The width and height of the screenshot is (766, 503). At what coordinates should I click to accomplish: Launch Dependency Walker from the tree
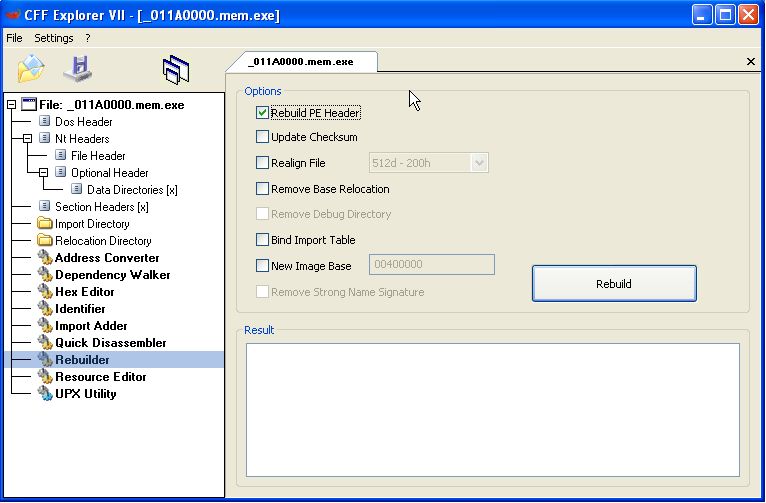coord(112,275)
